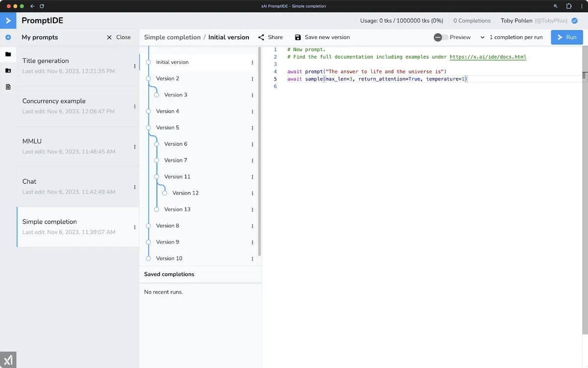Click the PromptIDE logo icon
588x368 pixels.
pos(8,21)
